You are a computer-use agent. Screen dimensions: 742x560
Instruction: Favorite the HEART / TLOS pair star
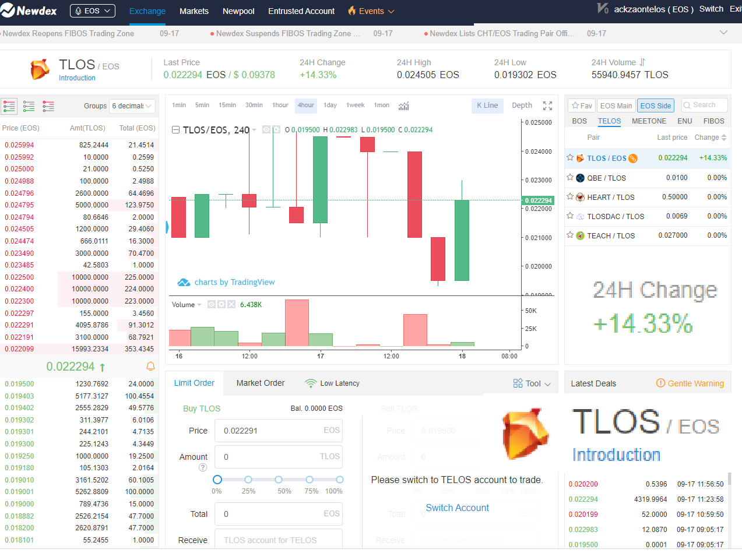[570, 196]
